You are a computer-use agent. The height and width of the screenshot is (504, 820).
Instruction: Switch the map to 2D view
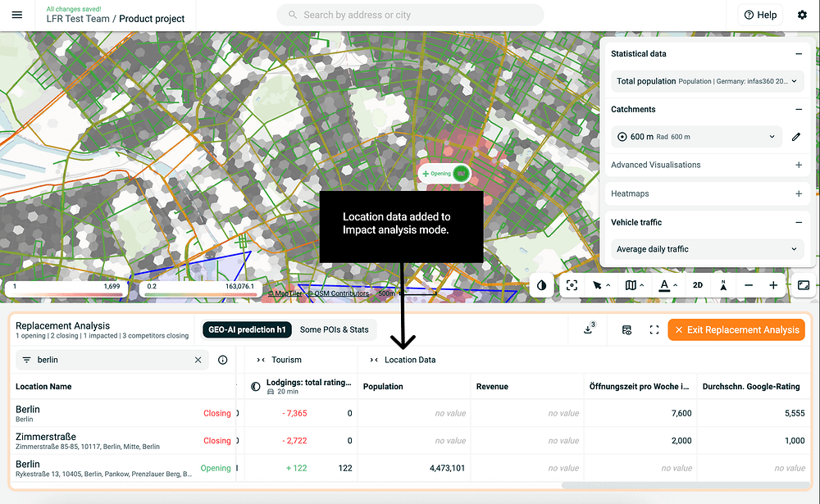(698, 285)
